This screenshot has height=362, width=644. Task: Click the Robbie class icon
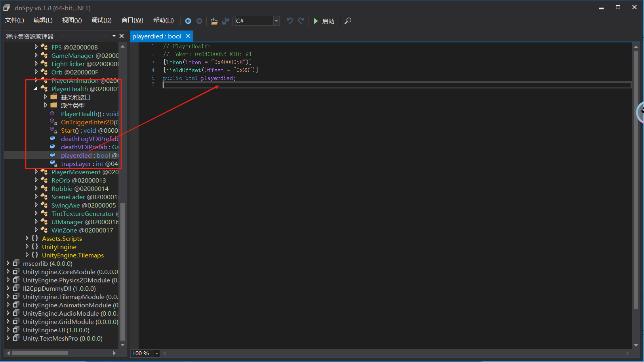(x=44, y=189)
